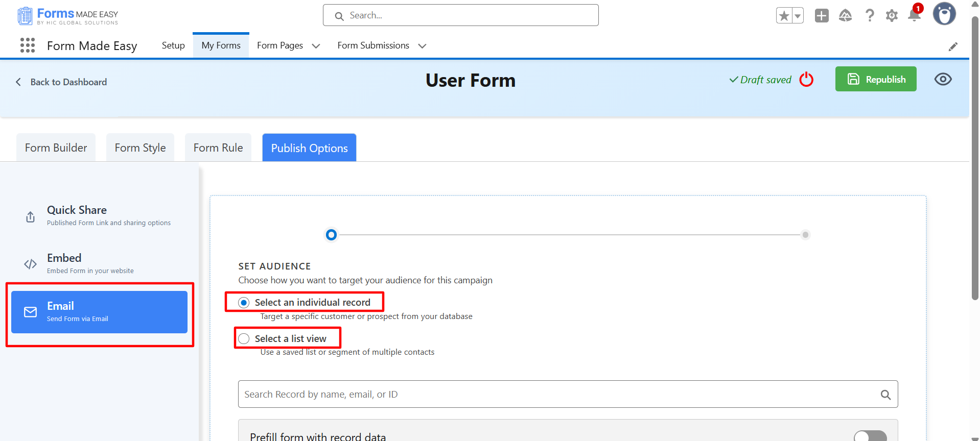980x441 pixels.
Task: Click the red power deactivate icon
Action: pos(806,80)
